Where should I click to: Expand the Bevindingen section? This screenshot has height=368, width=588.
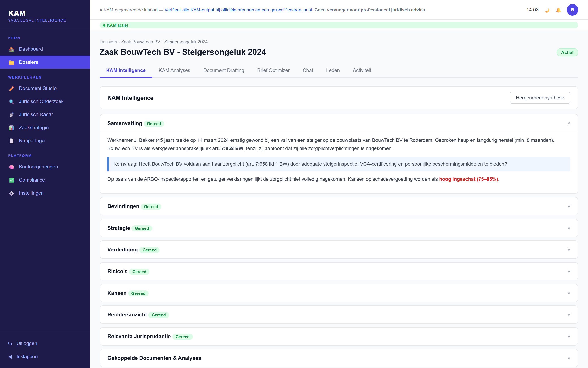[x=569, y=206]
